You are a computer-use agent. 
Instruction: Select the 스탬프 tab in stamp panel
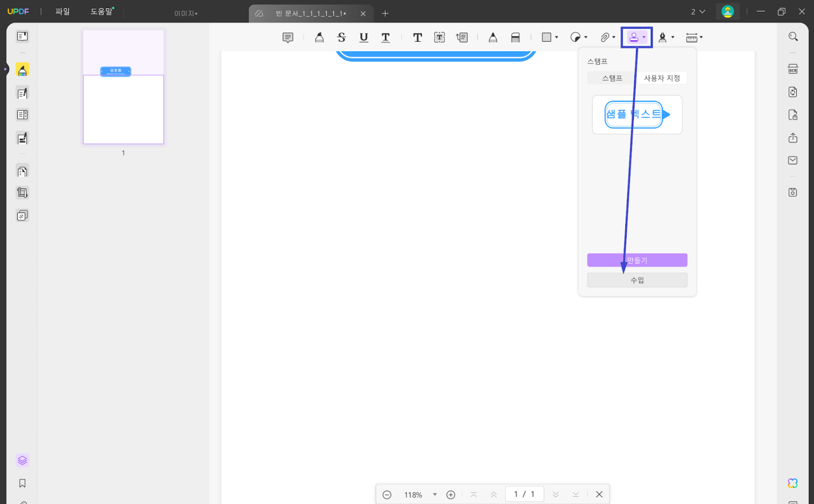[612, 78]
